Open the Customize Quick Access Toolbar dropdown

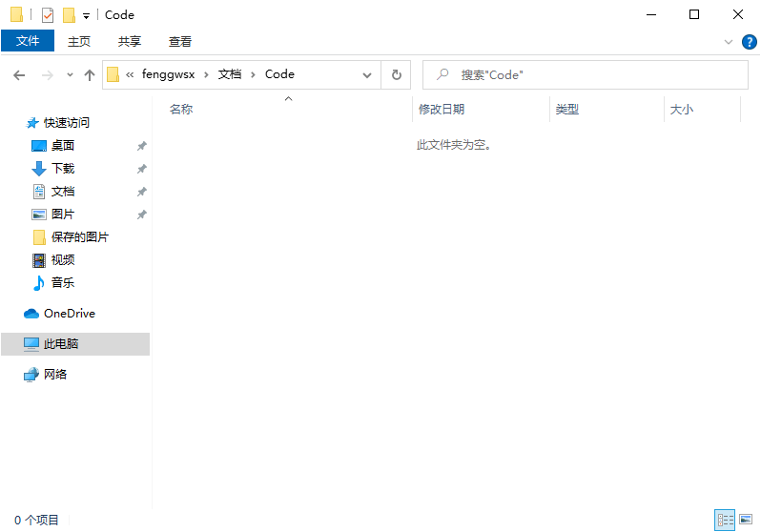[87, 15]
